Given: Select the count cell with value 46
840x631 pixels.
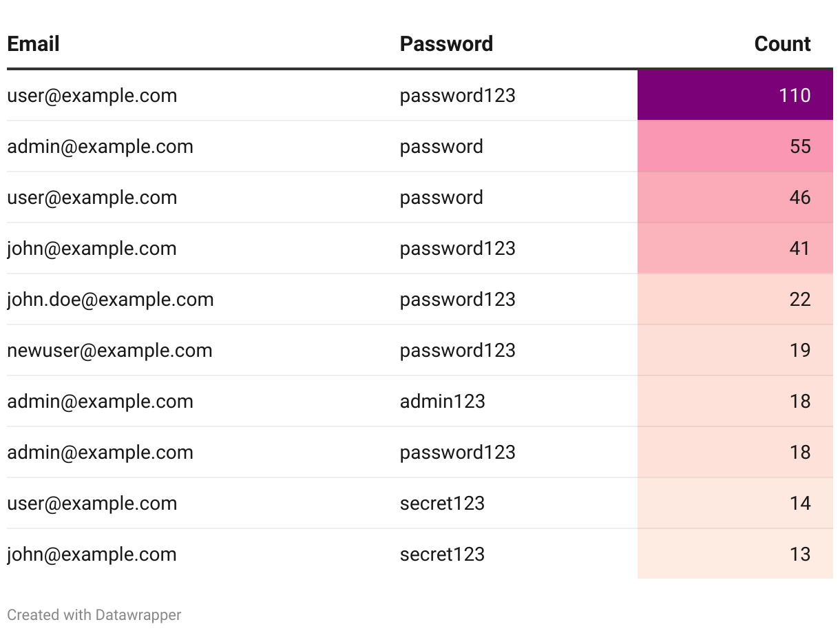Looking at the screenshot, I should [x=735, y=197].
